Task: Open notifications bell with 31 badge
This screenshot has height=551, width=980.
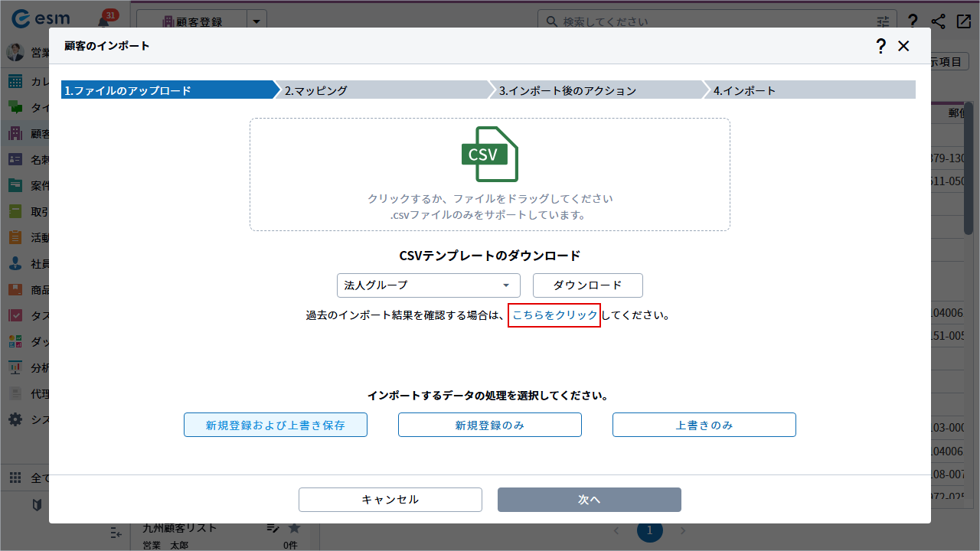Action: (x=103, y=21)
